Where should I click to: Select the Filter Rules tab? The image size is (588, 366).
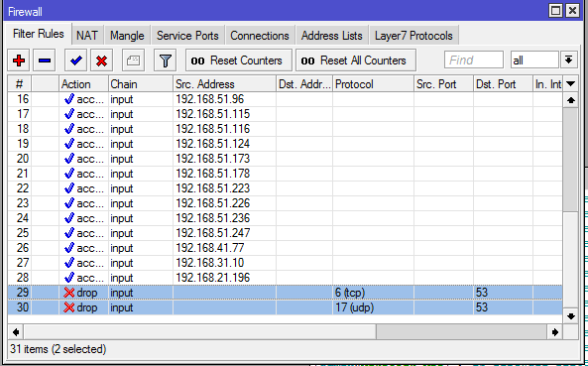[x=39, y=34]
